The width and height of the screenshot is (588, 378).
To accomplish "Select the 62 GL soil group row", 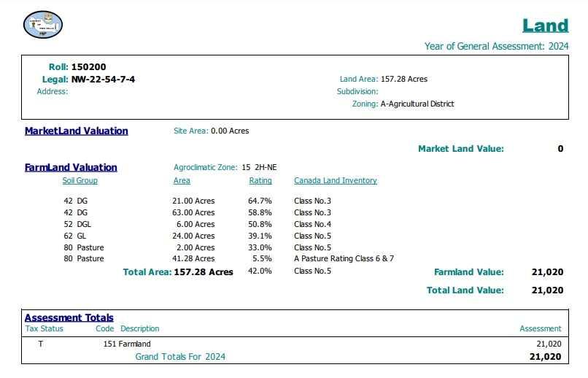I will (77, 236).
